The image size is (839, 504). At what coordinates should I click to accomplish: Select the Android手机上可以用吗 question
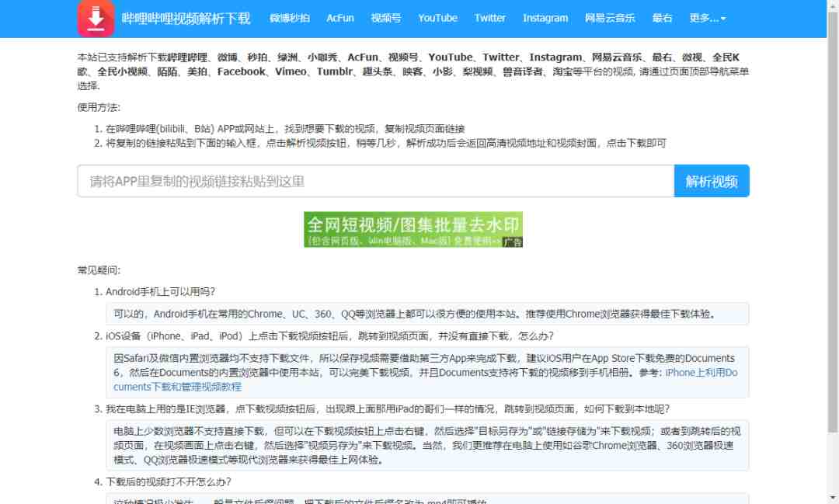click(x=160, y=291)
